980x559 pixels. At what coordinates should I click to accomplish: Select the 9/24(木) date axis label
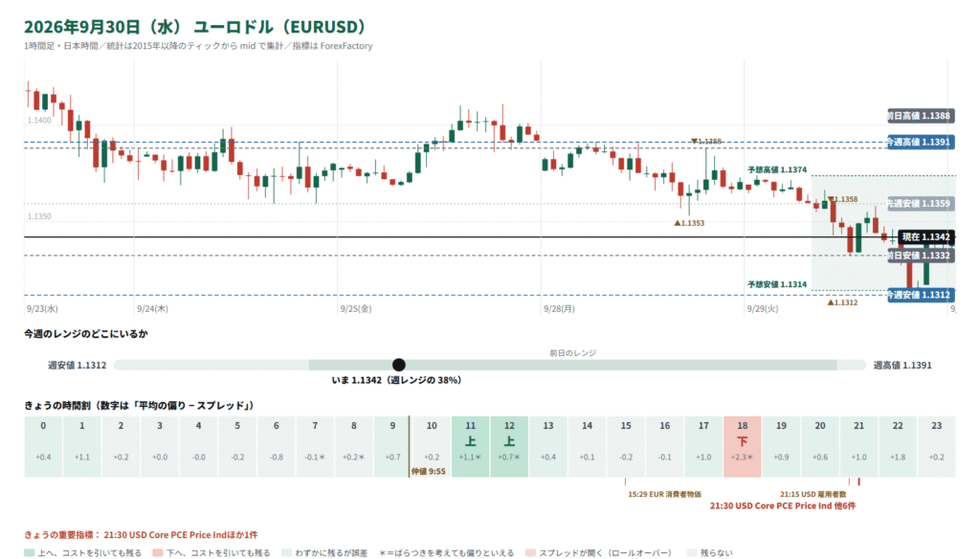pyautogui.click(x=152, y=309)
